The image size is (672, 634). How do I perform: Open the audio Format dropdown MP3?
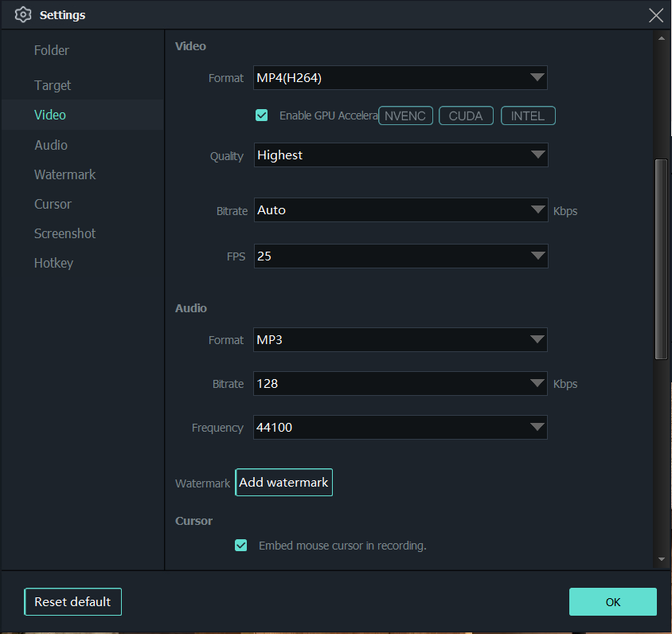[400, 339]
